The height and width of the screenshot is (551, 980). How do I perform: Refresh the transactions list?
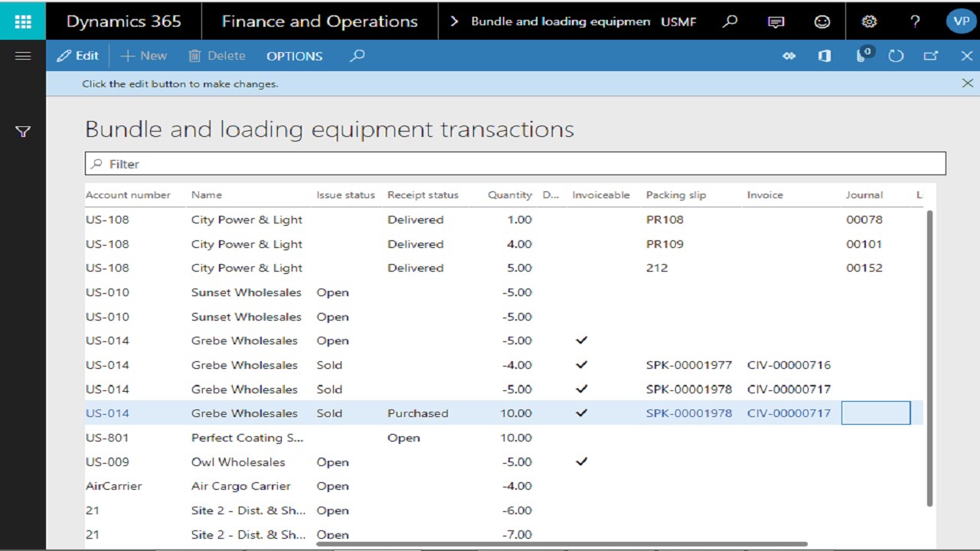click(x=897, y=56)
